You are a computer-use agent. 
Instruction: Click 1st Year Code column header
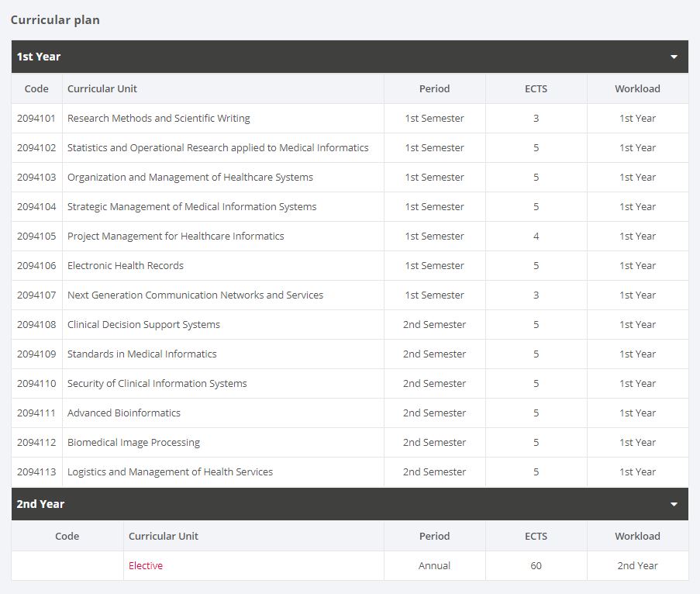(x=36, y=89)
